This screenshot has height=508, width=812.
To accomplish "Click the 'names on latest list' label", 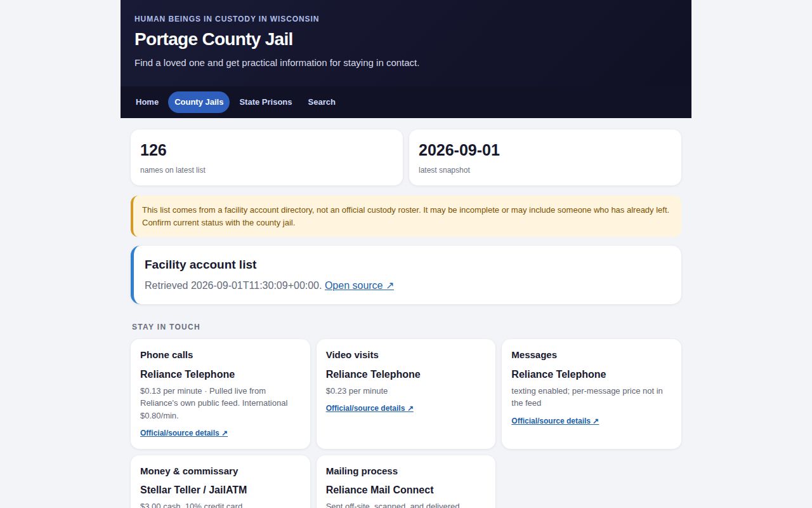I will (173, 170).
